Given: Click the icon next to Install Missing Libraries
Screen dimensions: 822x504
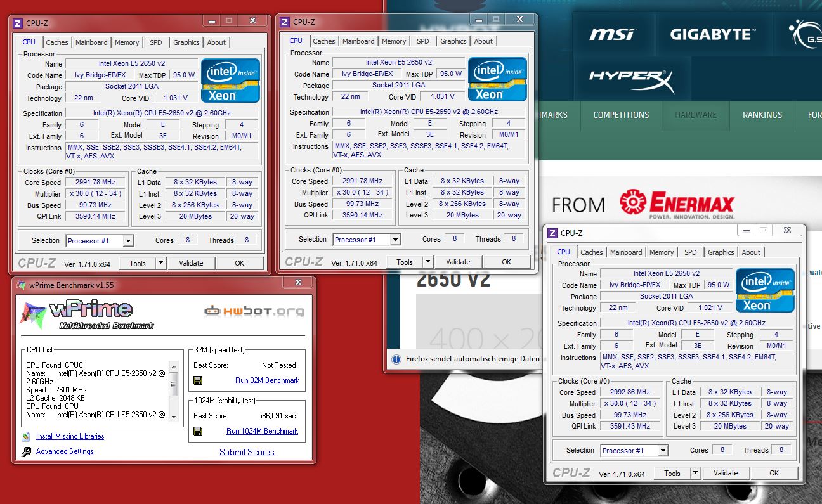Looking at the screenshot, I should point(26,436).
